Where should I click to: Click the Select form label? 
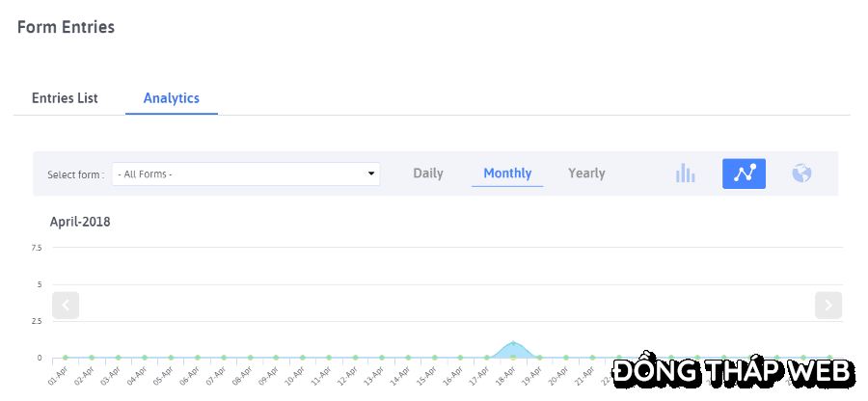point(76,174)
